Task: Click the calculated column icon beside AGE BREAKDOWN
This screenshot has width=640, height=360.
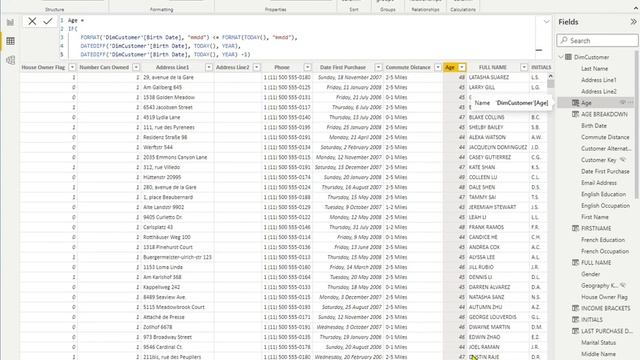Action: coord(575,114)
